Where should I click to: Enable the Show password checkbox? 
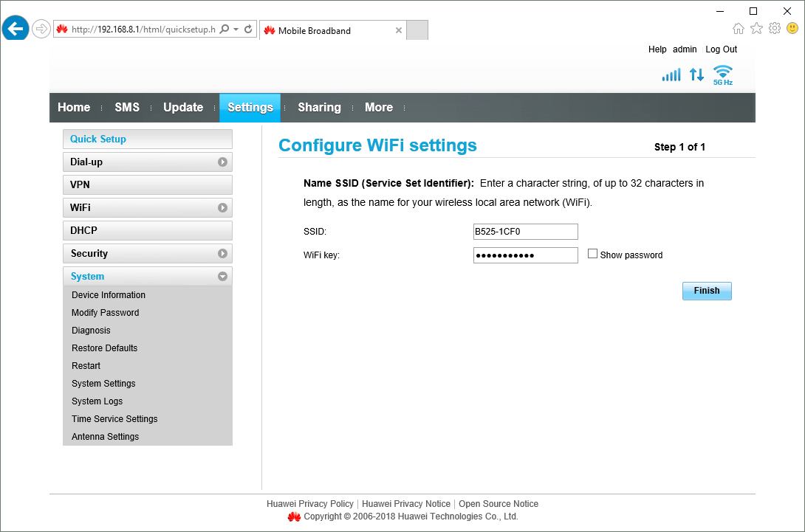pos(592,254)
